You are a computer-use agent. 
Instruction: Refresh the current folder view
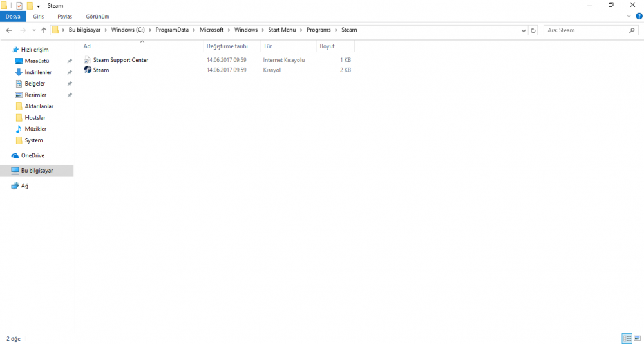point(533,30)
